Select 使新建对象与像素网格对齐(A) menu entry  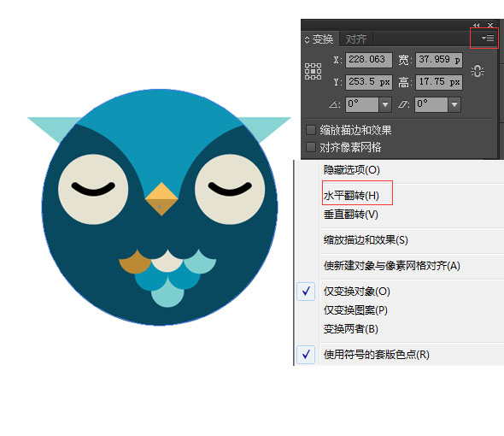tap(392, 266)
